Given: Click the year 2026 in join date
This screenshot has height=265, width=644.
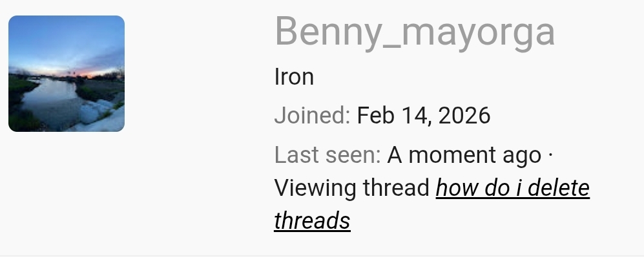Looking at the screenshot, I should (x=464, y=115).
